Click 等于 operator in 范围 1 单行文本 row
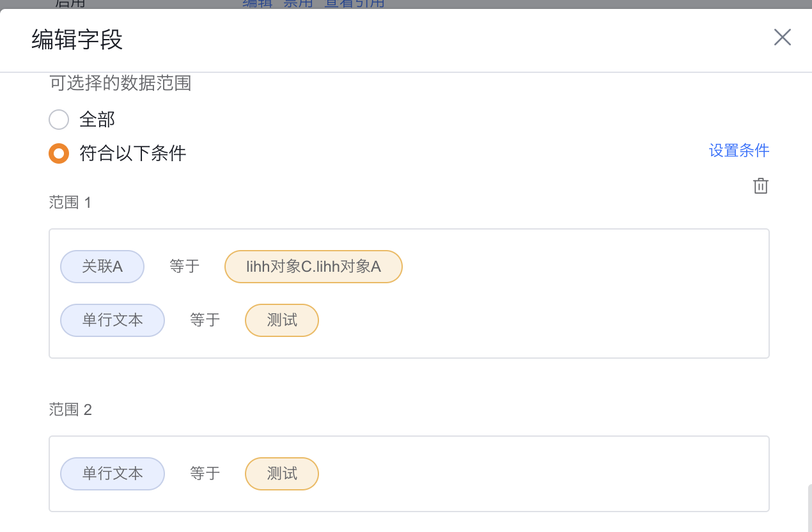Viewport: 812px width, 532px height. tap(205, 320)
